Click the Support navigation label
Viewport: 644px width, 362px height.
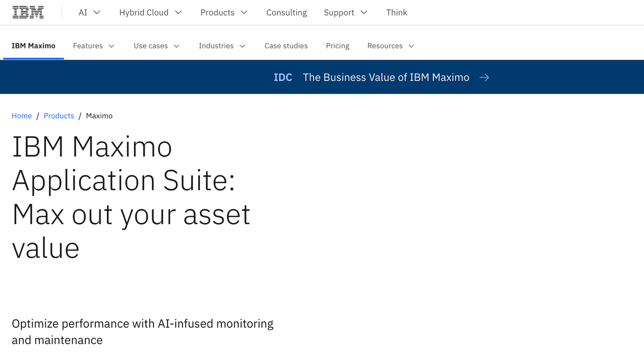(x=339, y=12)
